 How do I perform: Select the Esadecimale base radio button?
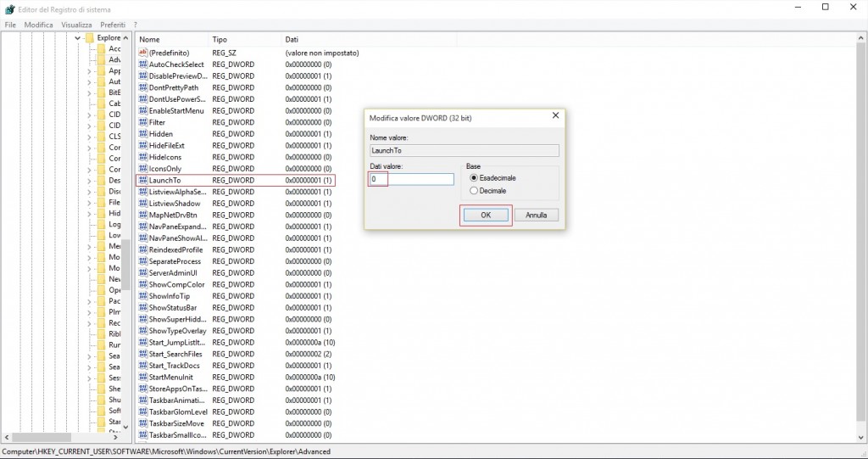point(474,178)
